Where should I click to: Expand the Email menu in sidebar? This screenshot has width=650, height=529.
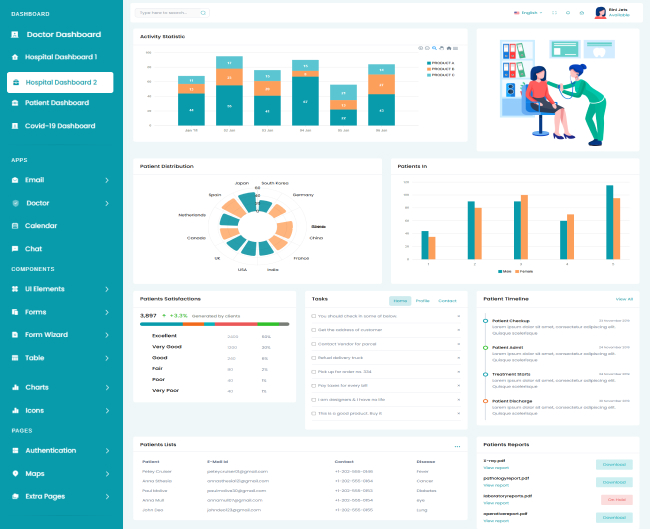[106, 180]
